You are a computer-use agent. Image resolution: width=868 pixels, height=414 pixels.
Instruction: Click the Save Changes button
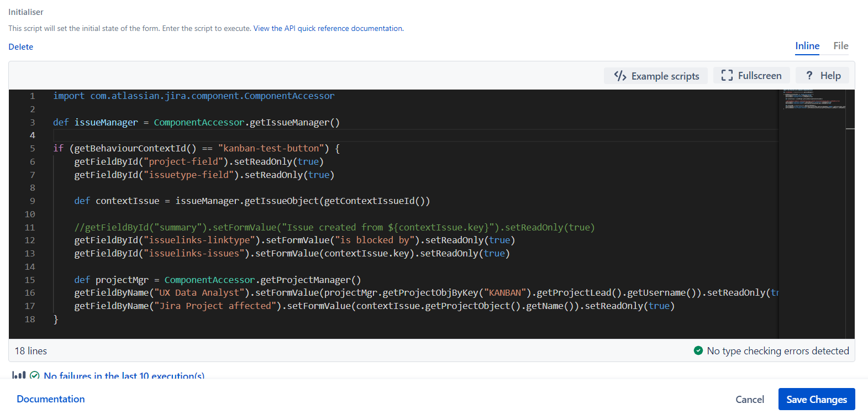tap(816, 399)
